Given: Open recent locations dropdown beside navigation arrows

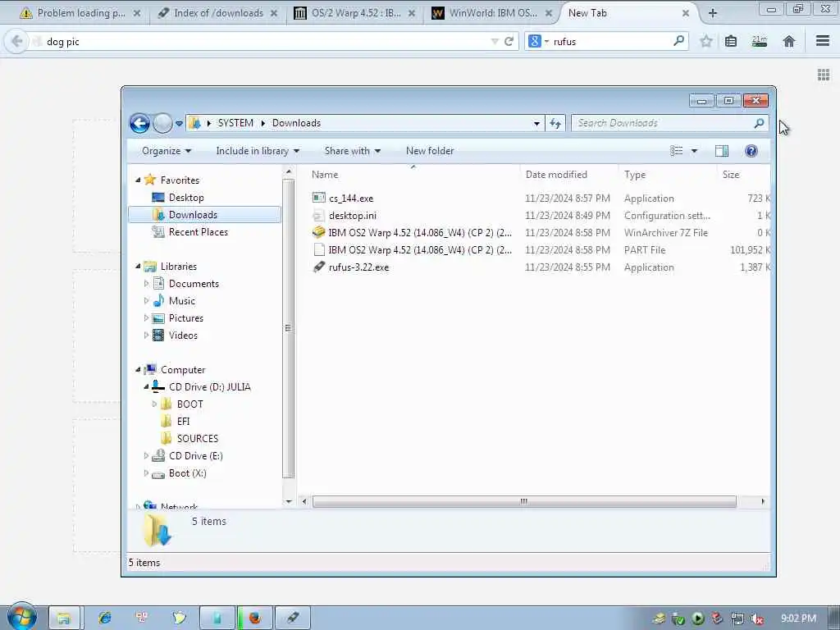Looking at the screenshot, I should [179, 124].
